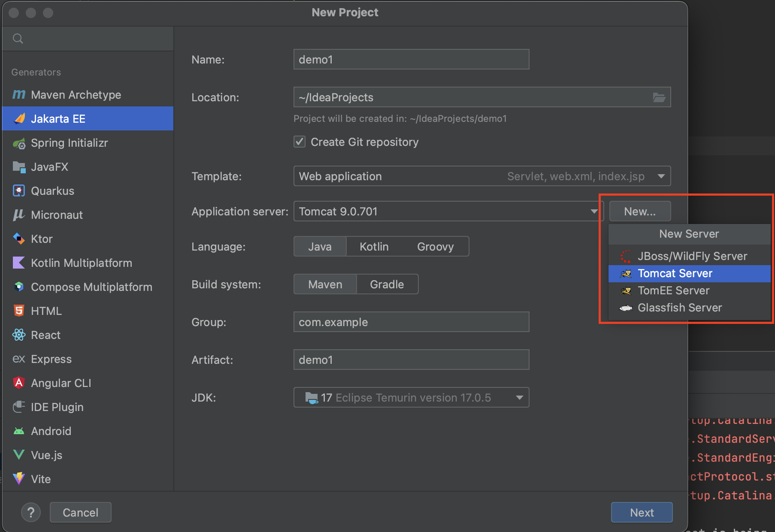Viewport: 775px width, 532px height.
Task: Click the Generators section heading
Action: coord(36,72)
